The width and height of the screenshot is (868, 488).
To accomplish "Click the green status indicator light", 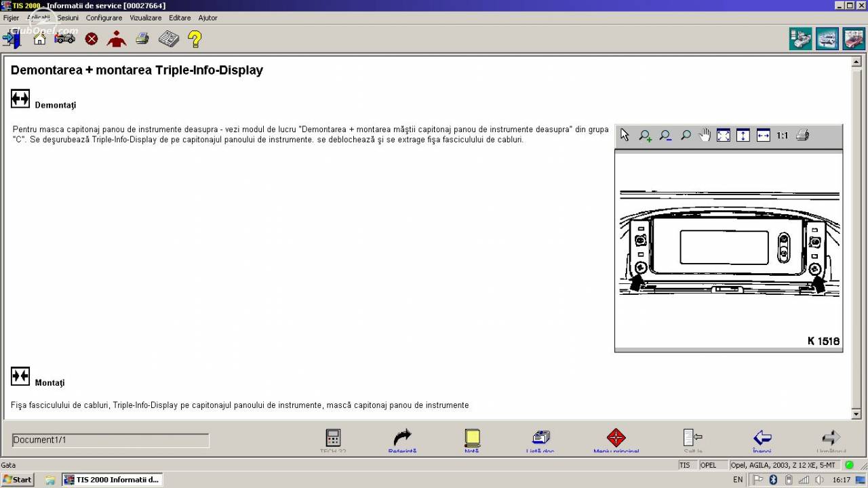I will (849, 465).
